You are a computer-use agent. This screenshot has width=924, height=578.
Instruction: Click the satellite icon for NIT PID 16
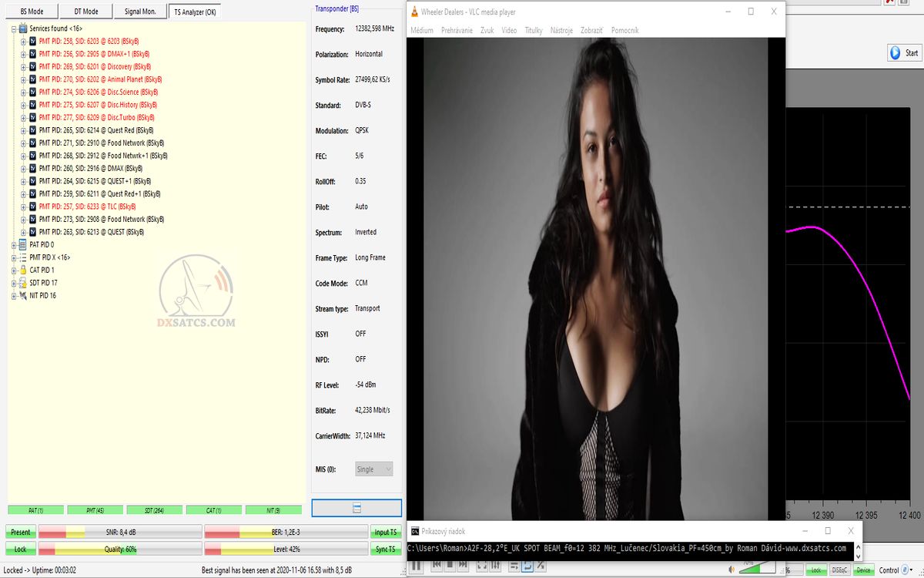tap(22, 296)
